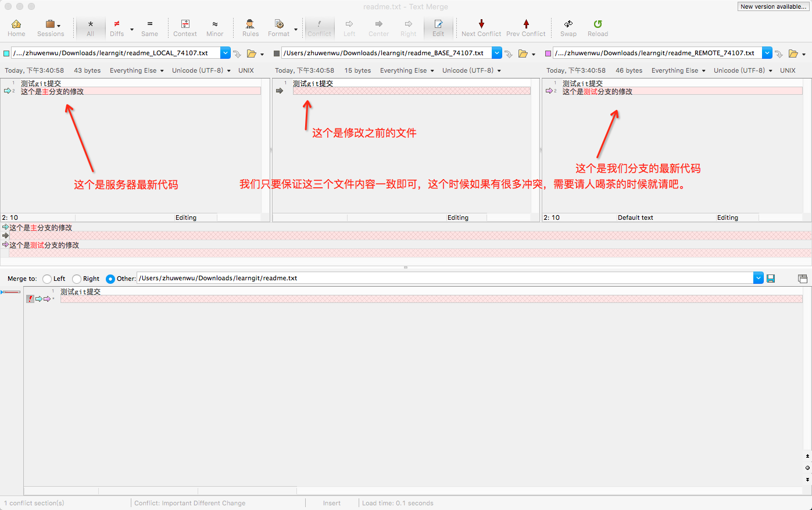Expand the Format dropdown arrow
The image size is (812, 510).
click(296, 29)
